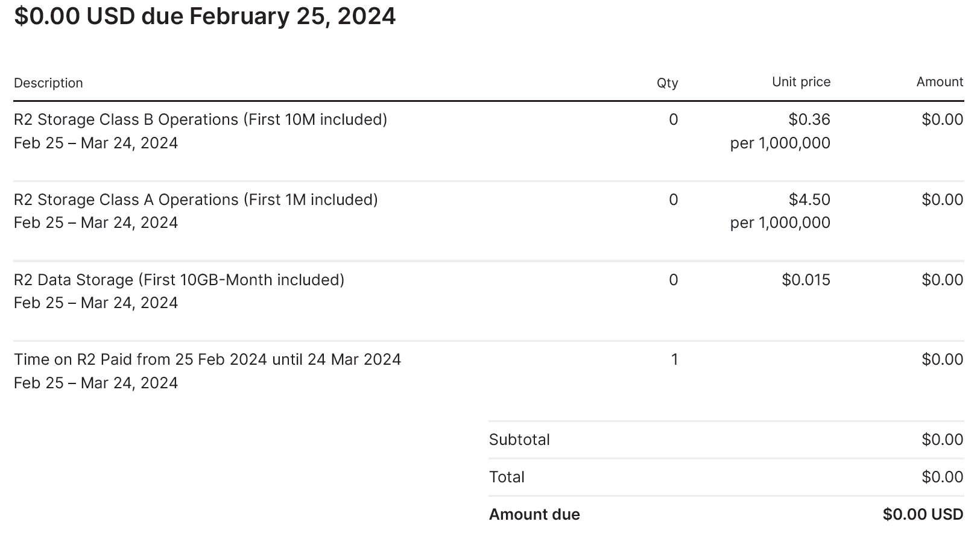Viewport: 980px width, 539px height.
Task: Click the $0.015 unit price
Action: 806,280
